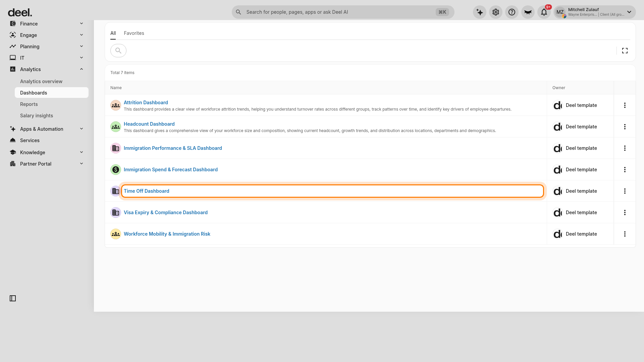Click the dashboards search magnifier button
This screenshot has width=644, height=362.
point(118,51)
